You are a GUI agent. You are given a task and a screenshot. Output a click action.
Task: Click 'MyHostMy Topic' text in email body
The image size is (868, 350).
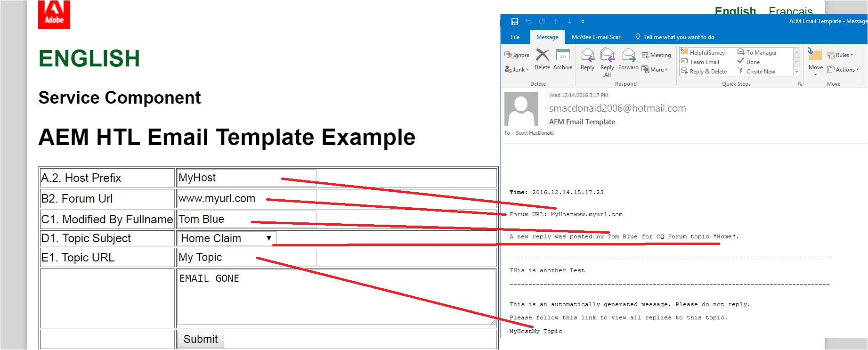[536, 331]
